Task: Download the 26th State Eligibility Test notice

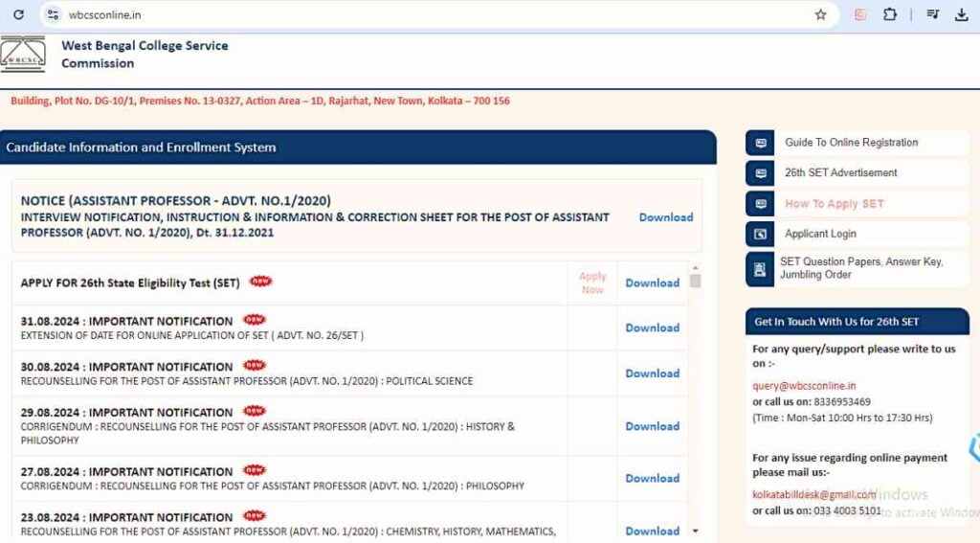Action: [653, 283]
